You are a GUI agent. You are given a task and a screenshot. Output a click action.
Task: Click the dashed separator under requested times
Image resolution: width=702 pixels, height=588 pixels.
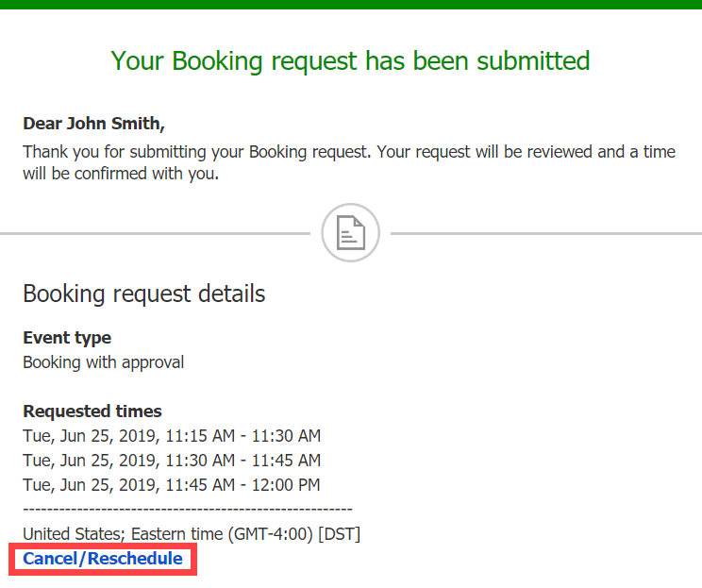(187, 510)
